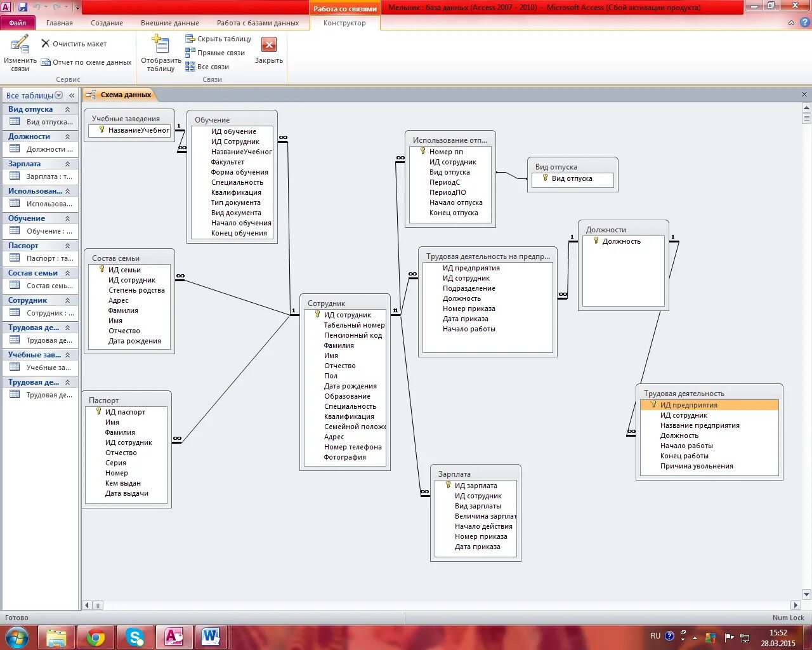Open the quick access toolbar customize dropdown
Screen dimensions: 812x650
[77, 8]
